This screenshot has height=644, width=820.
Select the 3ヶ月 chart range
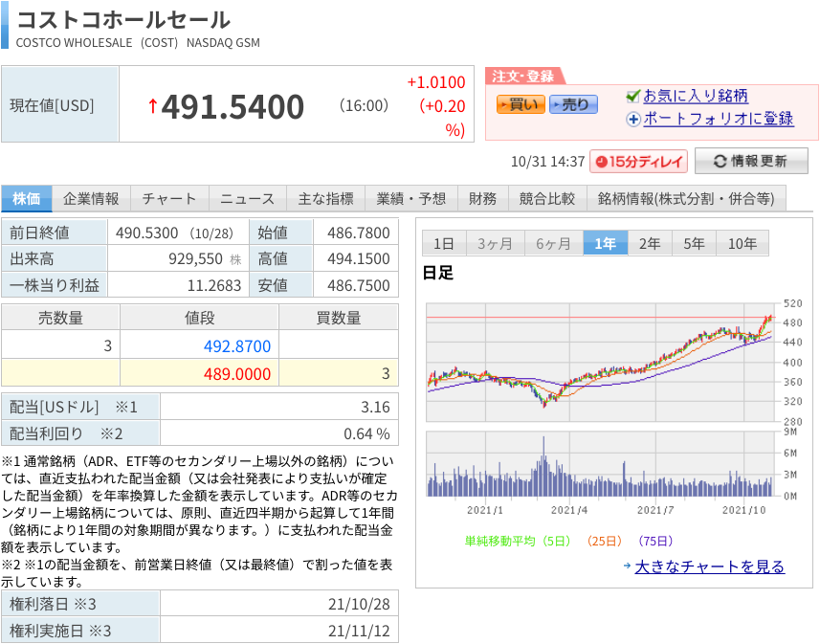tap(496, 243)
